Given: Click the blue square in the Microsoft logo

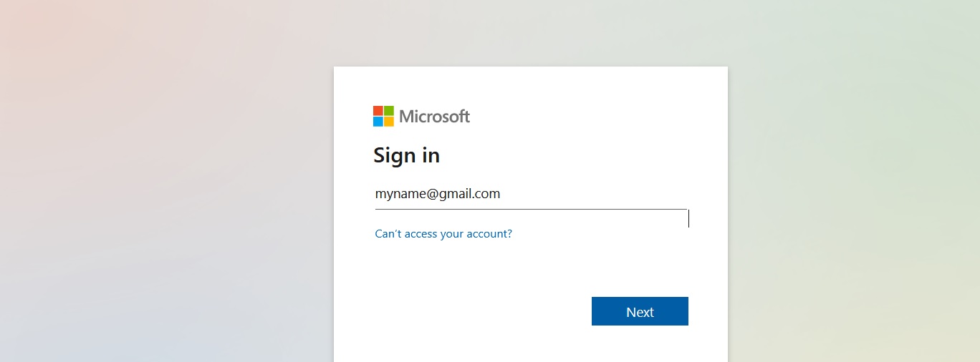Looking at the screenshot, I should (378, 122).
